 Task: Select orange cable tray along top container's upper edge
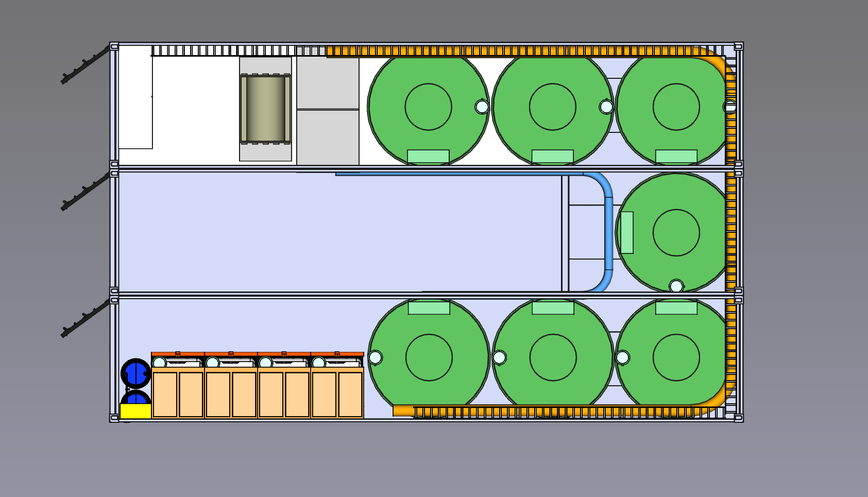pos(515,51)
